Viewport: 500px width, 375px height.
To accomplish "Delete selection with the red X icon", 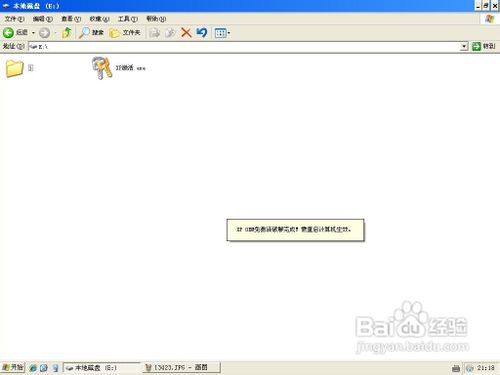I will [x=186, y=33].
